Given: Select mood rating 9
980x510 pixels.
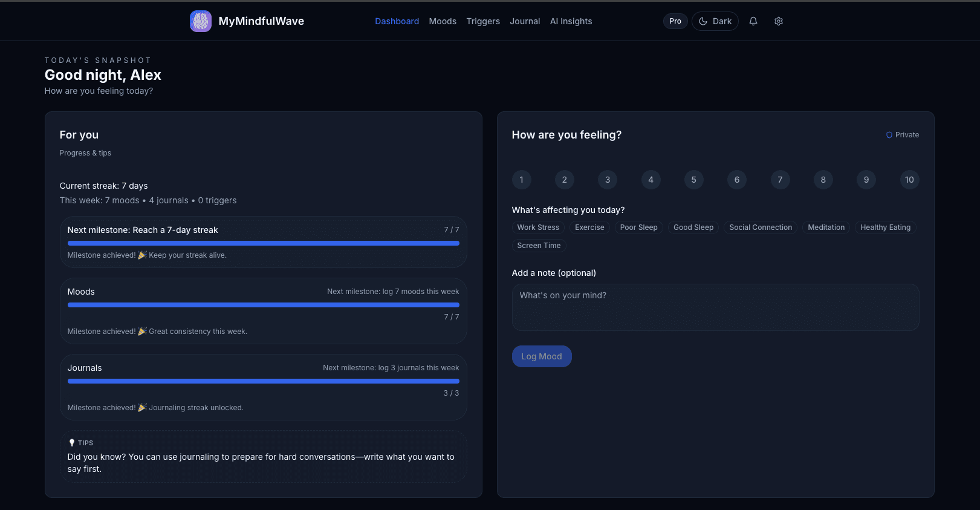Looking at the screenshot, I should tap(866, 180).
